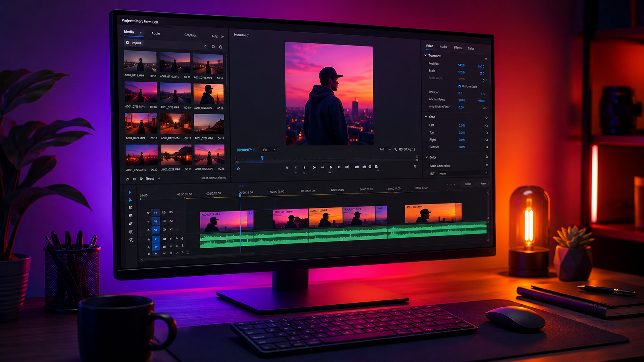The image size is (644, 362).
Task: Select the A001_0722.MP4 thumbnail
Action: (x=176, y=124)
